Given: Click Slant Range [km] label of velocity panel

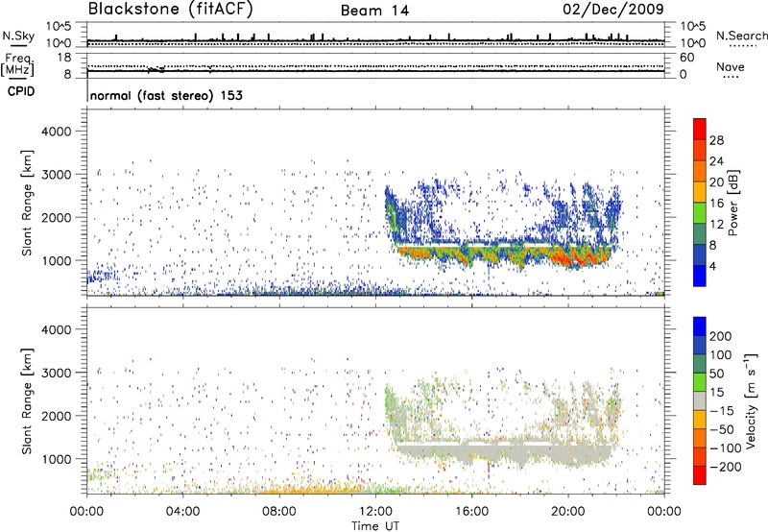Looking at the screenshot, I should click(x=27, y=401).
